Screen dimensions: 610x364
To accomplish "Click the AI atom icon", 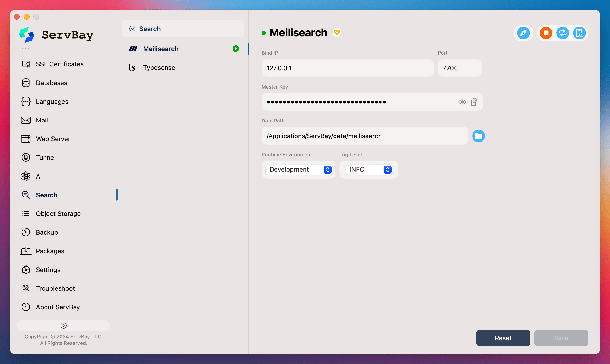I will (x=26, y=176).
